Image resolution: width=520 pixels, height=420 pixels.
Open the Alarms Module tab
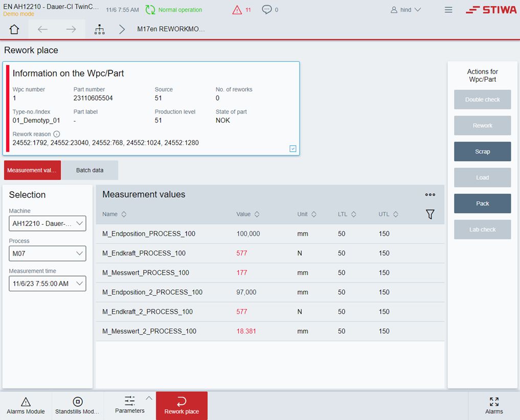click(26, 406)
